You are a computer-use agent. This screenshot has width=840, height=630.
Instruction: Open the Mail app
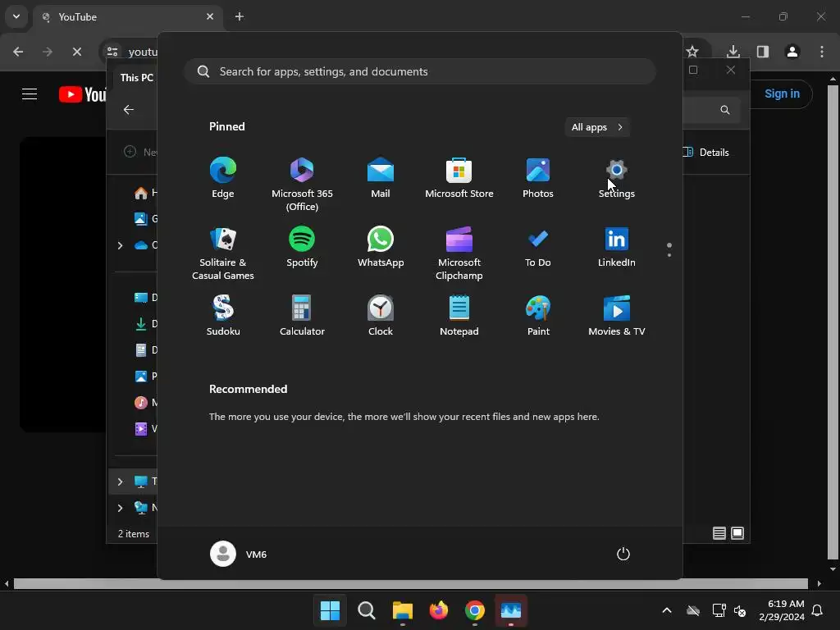[381, 178]
